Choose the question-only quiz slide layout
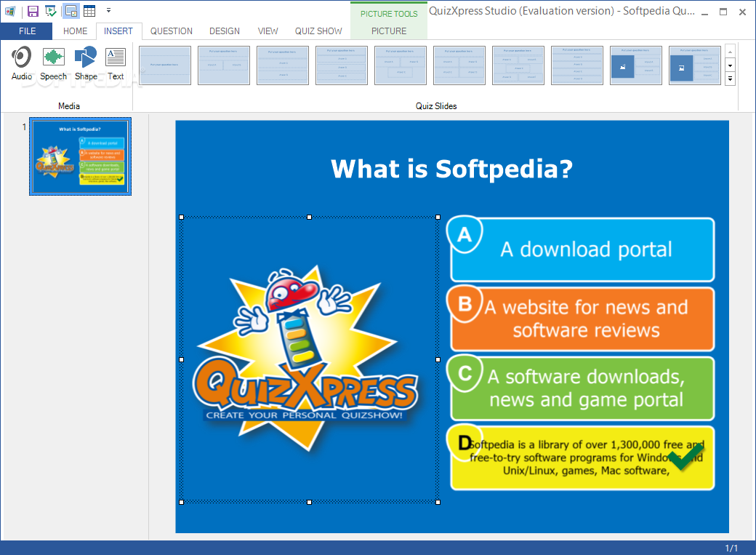The width and height of the screenshot is (756, 555). coord(165,65)
